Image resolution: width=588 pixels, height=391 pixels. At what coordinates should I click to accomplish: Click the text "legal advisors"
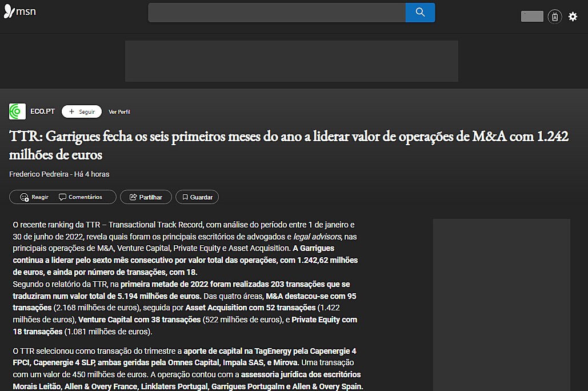coord(317,237)
